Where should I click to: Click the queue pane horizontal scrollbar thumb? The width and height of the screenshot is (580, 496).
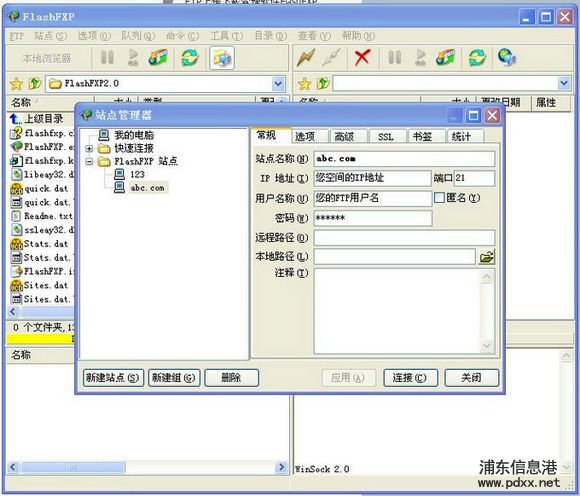tap(72, 468)
